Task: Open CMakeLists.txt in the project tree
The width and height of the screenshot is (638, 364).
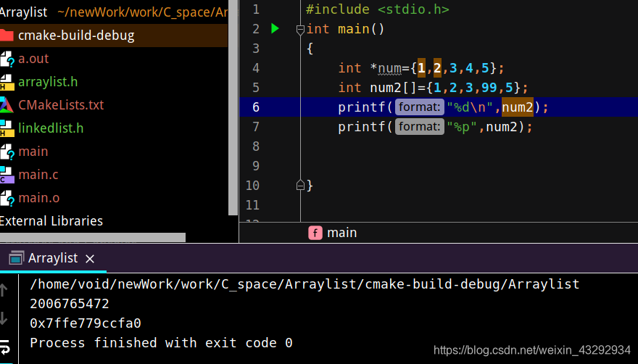Action: click(61, 105)
